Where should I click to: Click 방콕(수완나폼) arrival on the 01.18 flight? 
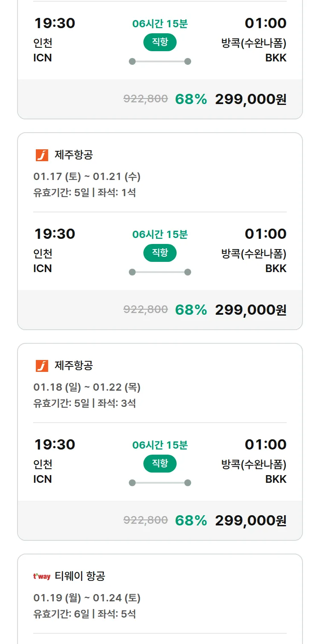tap(253, 464)
